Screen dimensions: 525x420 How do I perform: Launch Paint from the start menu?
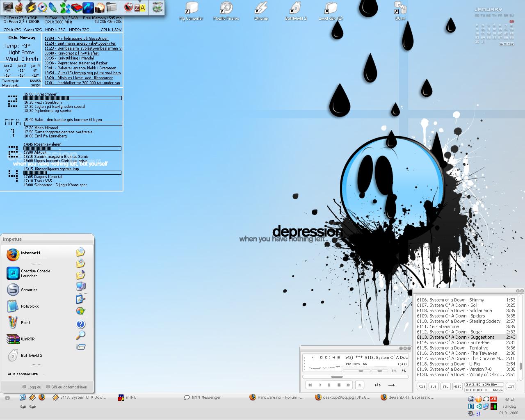18,322
